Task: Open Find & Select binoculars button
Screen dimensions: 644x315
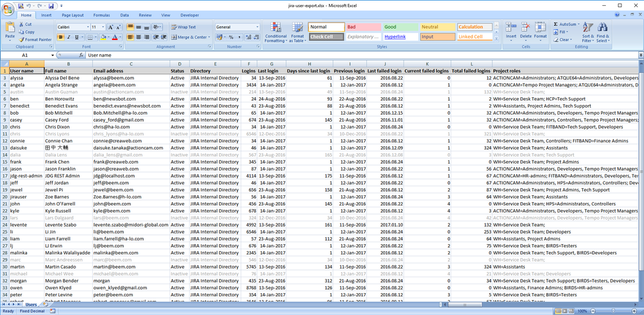Action: tap(603, 32)
